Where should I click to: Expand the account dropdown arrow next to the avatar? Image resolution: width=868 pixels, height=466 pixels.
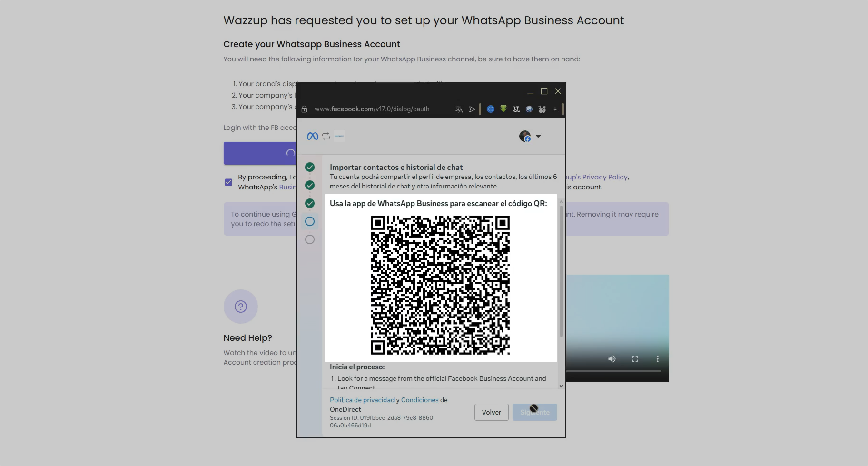(538, 136)
